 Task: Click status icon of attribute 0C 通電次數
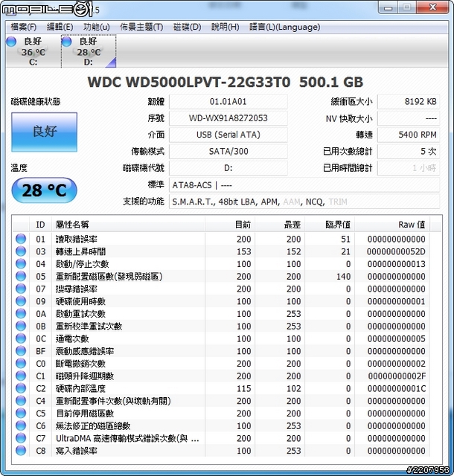point(21,338)
